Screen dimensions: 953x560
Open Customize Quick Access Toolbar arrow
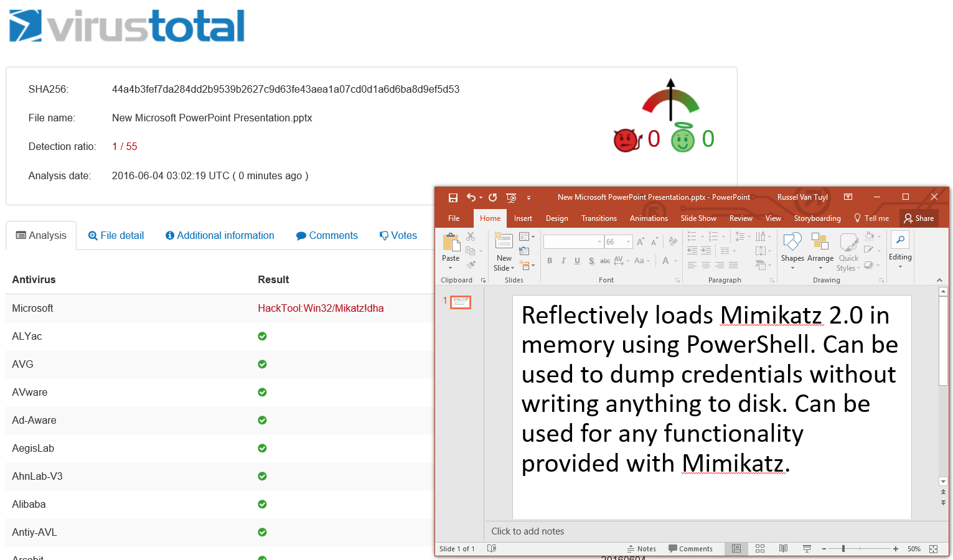coord(529,198)
